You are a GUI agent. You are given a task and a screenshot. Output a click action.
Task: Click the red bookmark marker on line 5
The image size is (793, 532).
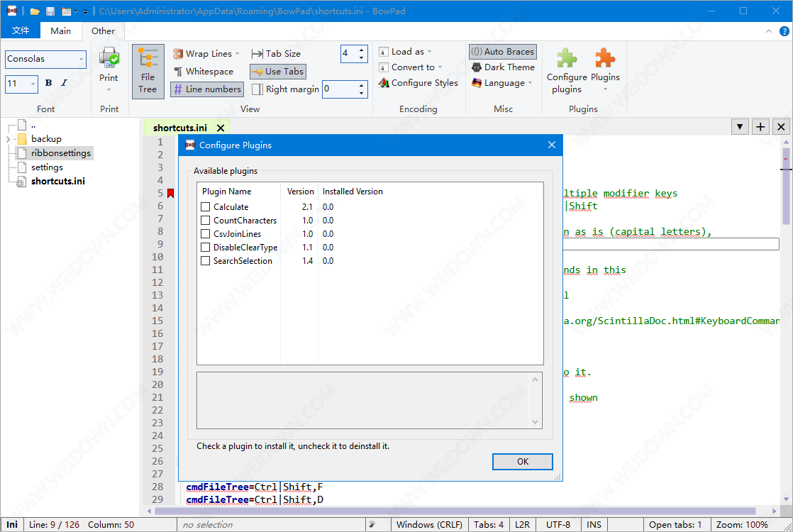point(170,193)
